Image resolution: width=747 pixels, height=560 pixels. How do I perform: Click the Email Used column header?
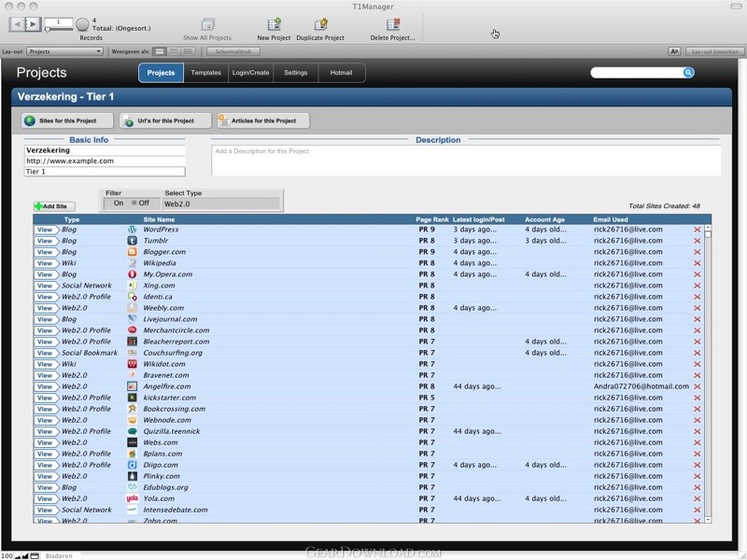[611, 219]
